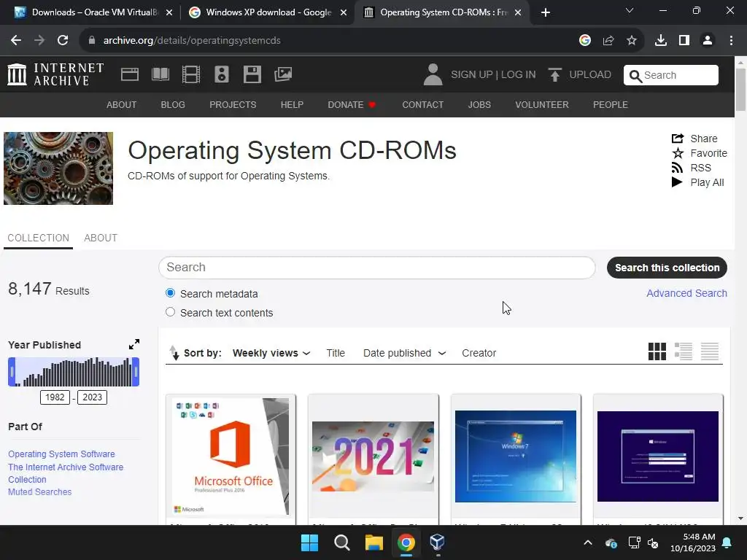This screenshot has height=560, width=747.
Task: Open the Audio speaker icon
Action: (222, 74)
